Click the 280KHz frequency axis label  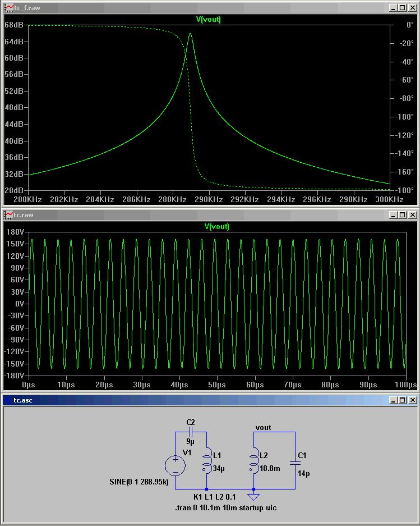27,200
